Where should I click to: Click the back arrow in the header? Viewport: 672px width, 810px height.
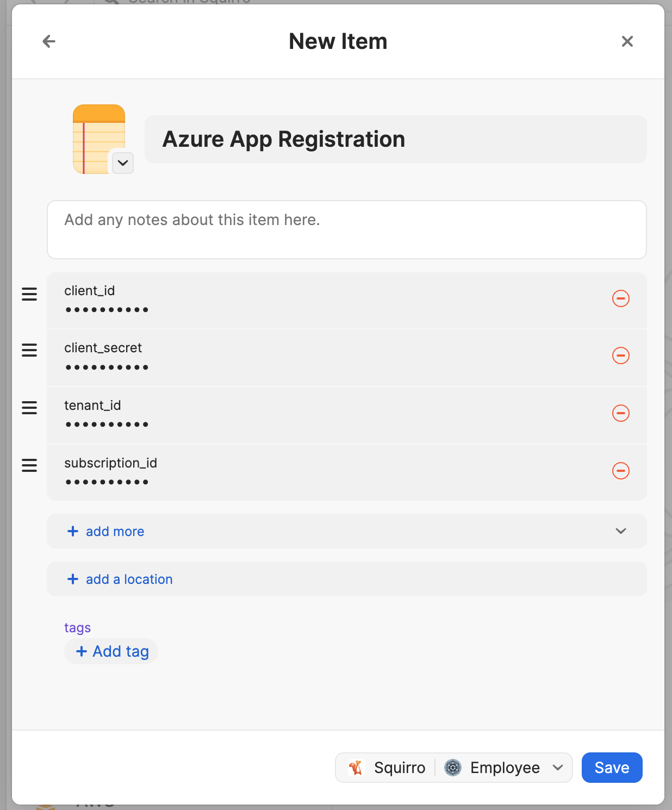pyautogui.click(x=49, y=41)
